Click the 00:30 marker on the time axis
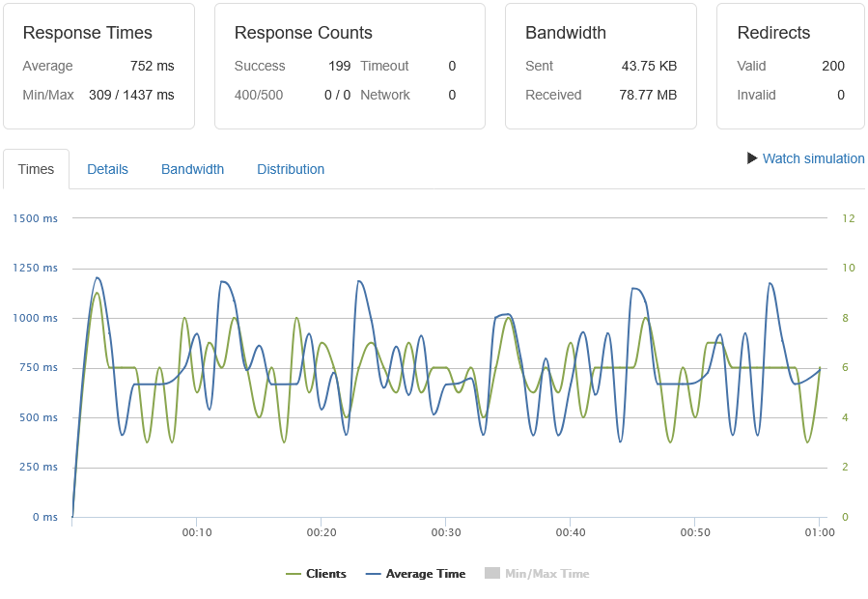The image size is (868, 599). pyautogui.click(x=445, y=532)
